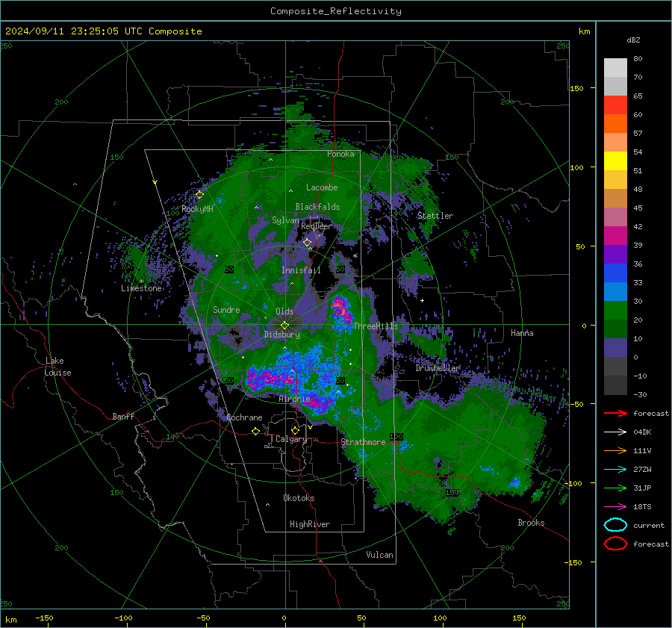
Task: Click the yellow diamond marker below Cochrane
Action: (256, 432)
